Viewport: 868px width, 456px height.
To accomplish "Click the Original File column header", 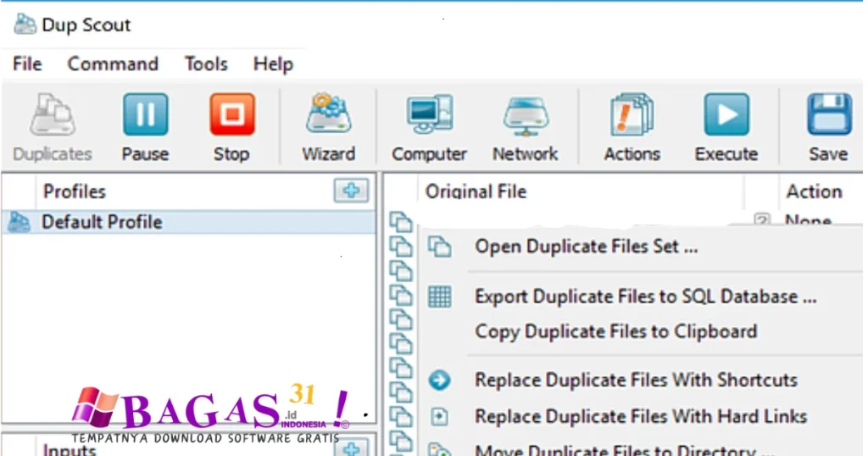I will [476, 192].
